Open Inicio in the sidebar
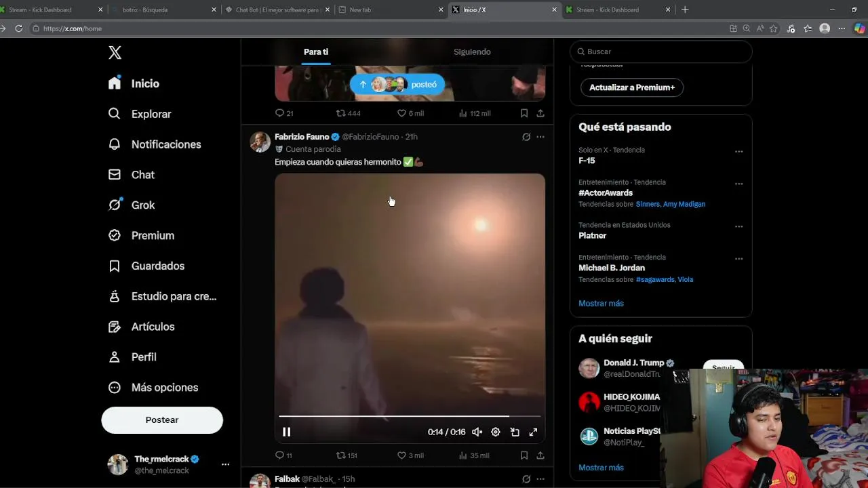 click(x=134, y=83)
